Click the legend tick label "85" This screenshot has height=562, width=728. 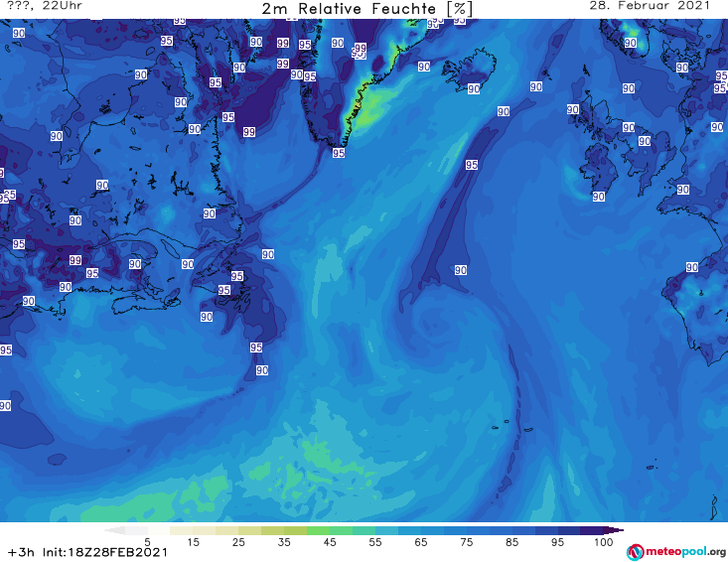tap(511, 542)
